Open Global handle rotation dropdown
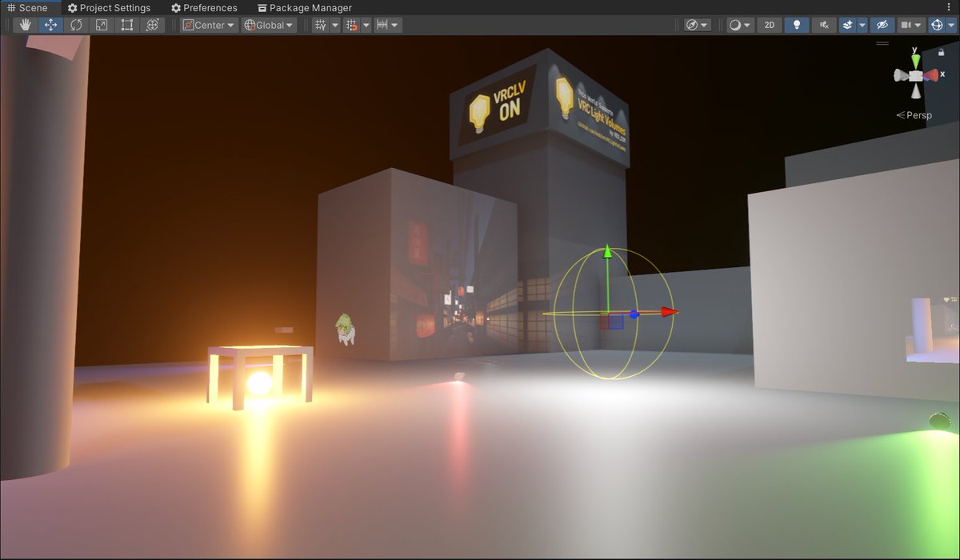 269,25
